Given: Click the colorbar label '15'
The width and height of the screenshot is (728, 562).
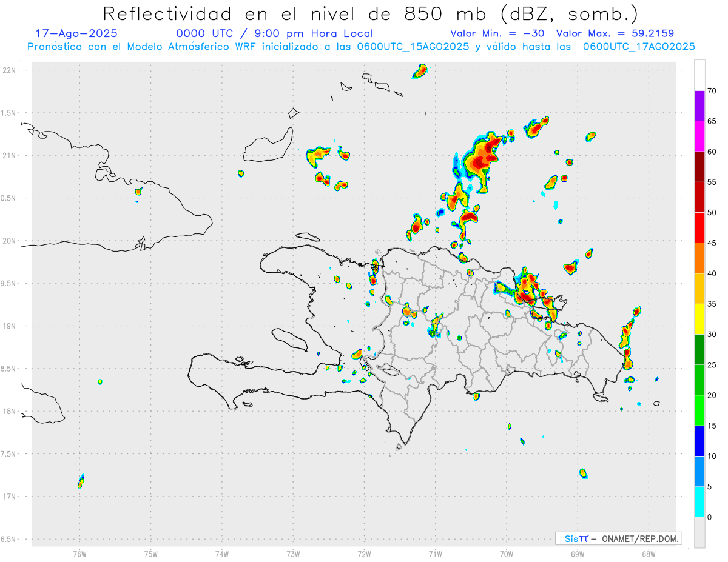Looking at the screenshot, I should coord(712,426).
